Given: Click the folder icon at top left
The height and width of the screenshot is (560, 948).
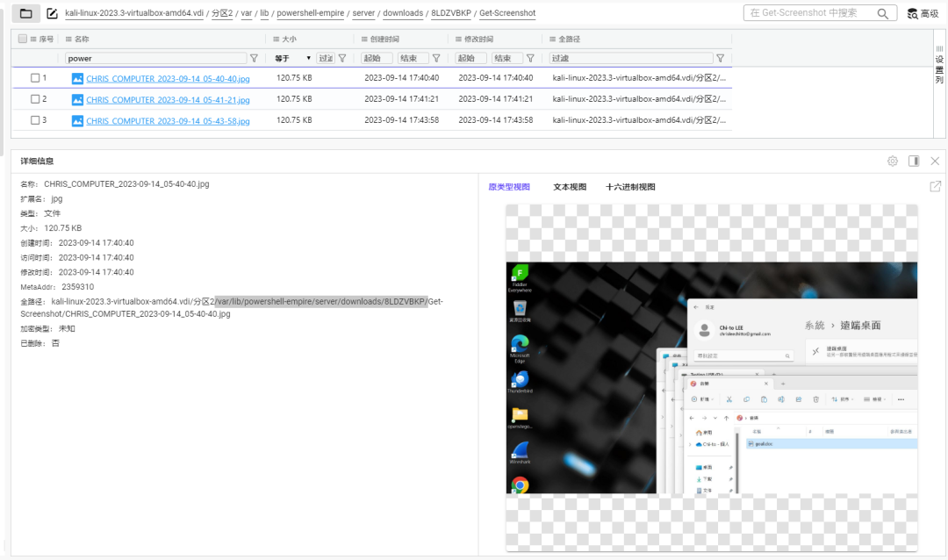Looking at the screenshot, I should (x=26, y=13).
